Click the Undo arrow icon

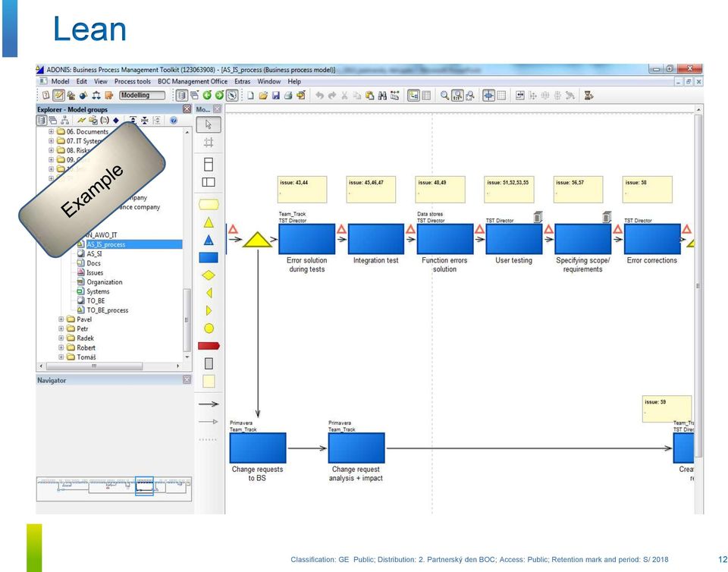(x=319, y=96)
